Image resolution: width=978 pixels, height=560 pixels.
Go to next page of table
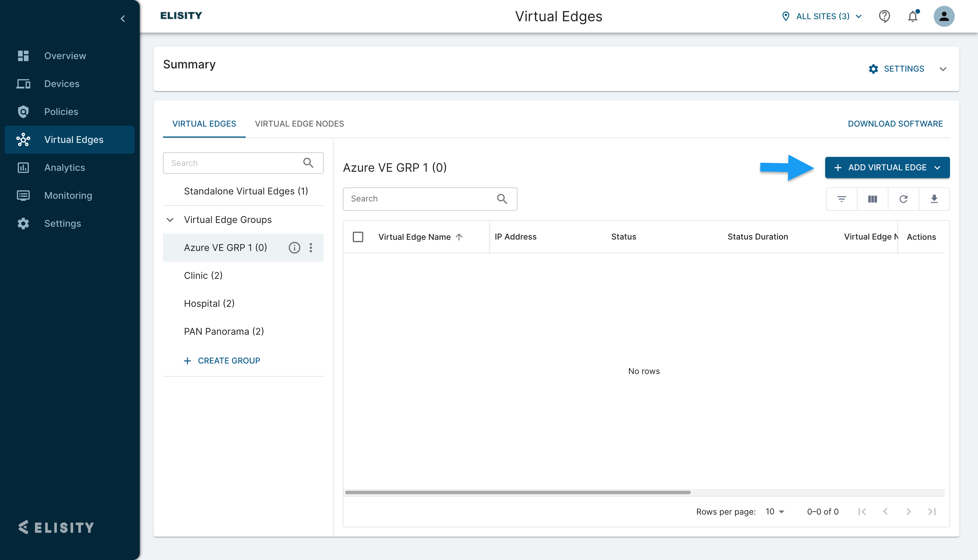(908, 512)
